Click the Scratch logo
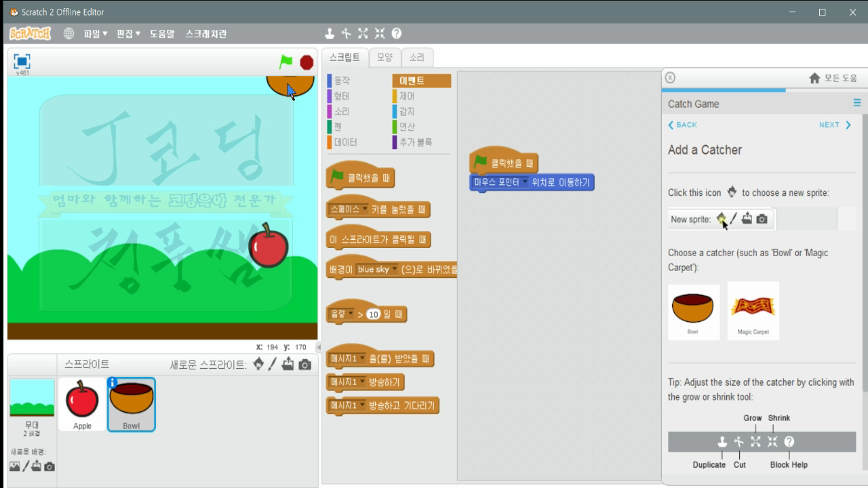The image size is (868, 488). pos(30,33)
